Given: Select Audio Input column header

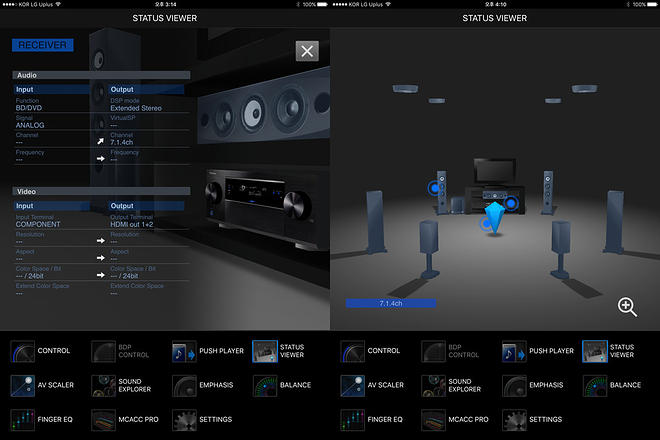Looking at the screenshot, I should click(52, 89).
